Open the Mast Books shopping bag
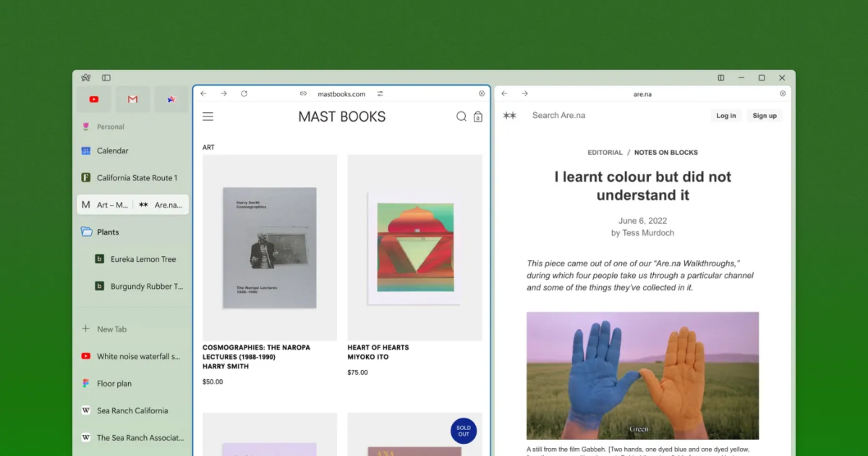Screen dimensions: 868x456 coord(477,117)
